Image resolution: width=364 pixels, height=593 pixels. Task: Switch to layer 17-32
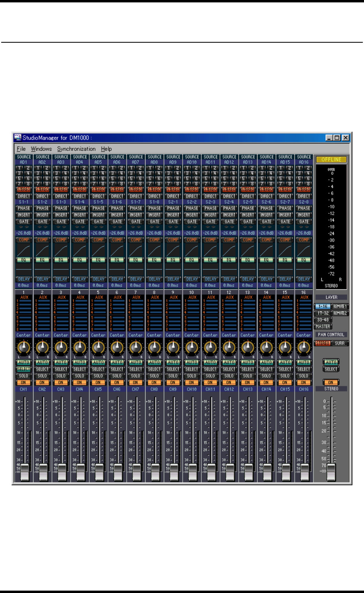pyautogui.click(x=323, y=313)
